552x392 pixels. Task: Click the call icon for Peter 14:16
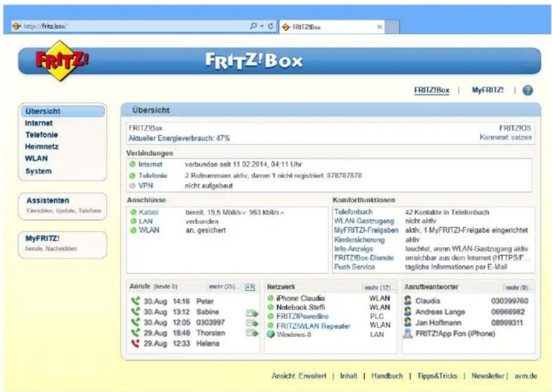135,302
